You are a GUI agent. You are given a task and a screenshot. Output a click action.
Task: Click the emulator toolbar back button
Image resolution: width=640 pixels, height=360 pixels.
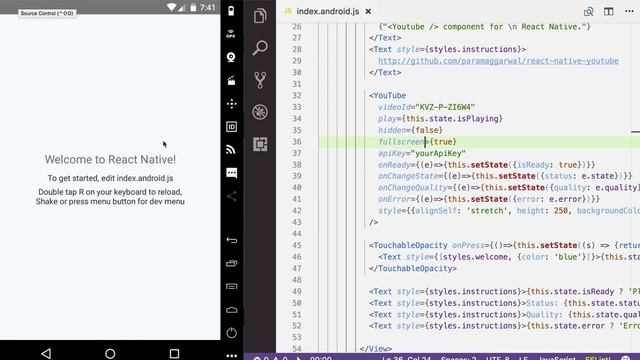(x=231, y=240)
